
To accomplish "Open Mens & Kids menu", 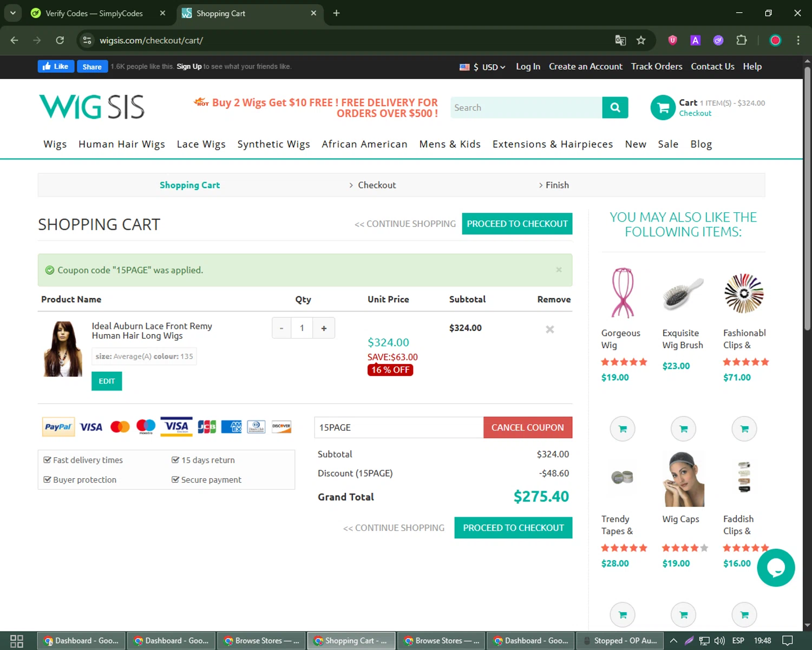I will [450, 144].
